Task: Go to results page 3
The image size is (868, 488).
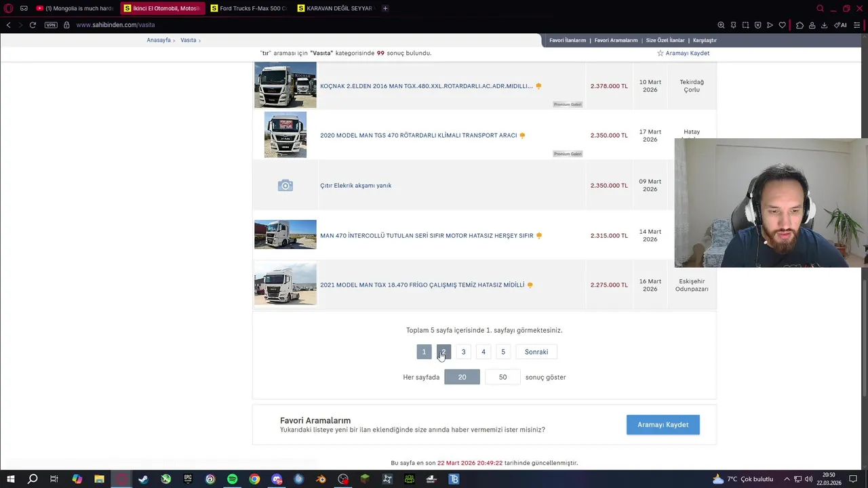Action: pos(463,352)
